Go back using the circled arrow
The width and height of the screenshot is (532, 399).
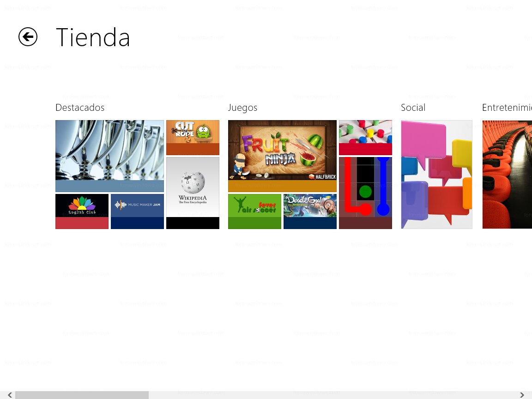click(x=28, y=36)
